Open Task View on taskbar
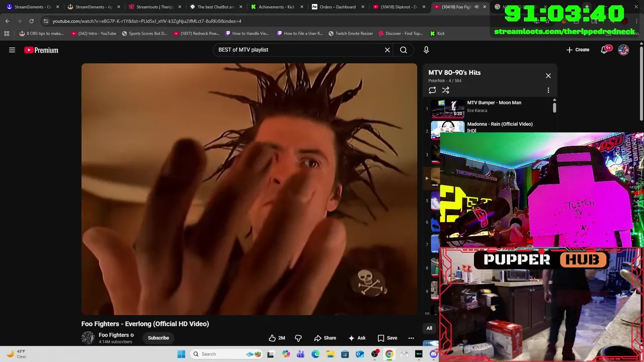The height and width of the screenshot is (362, 644). [271, 354]
